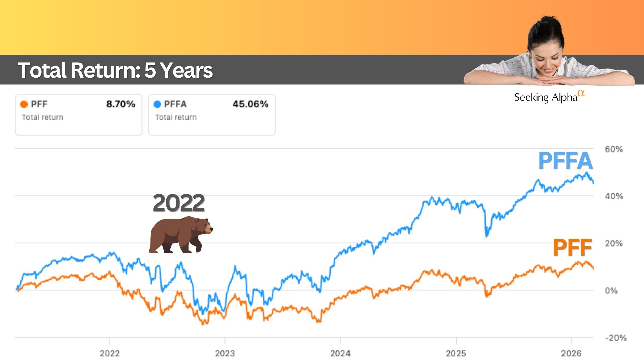Click the blue dot beside PFFA legend
This screenshot has height=362, width=644.
[x=157, y=104]
